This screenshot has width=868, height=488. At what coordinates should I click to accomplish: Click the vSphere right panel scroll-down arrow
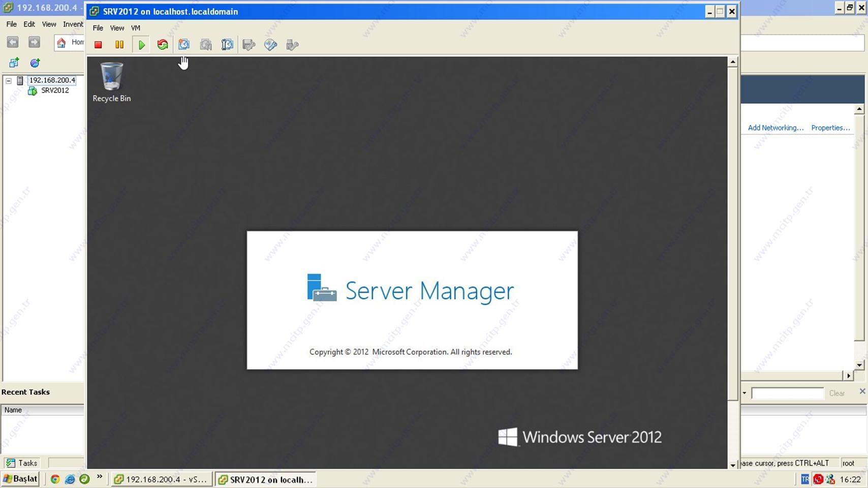(859, 364)
